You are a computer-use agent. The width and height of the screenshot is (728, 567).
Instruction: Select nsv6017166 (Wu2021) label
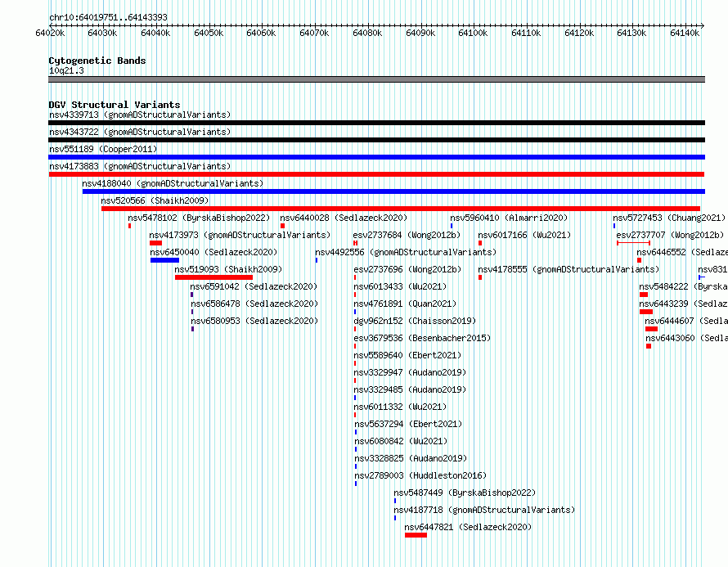pyautogui.click(x=524, y=235)
